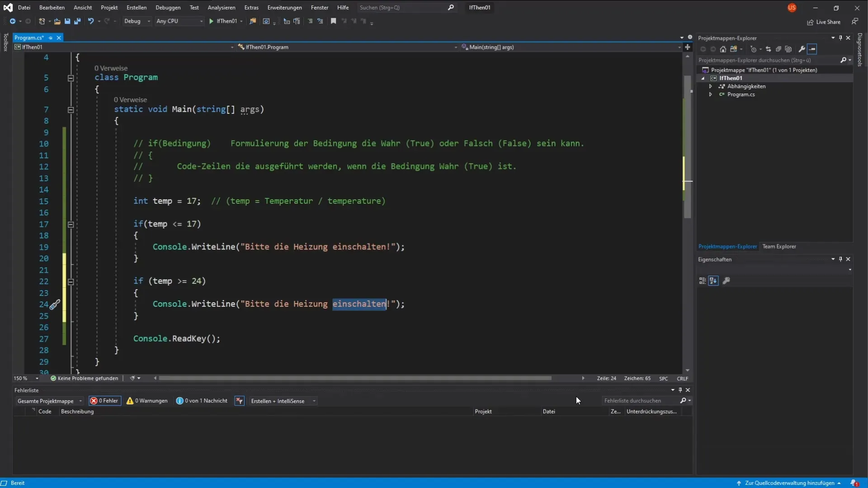
Task: Save Program.cs with the single disk icon
Action: coord(67,21)
